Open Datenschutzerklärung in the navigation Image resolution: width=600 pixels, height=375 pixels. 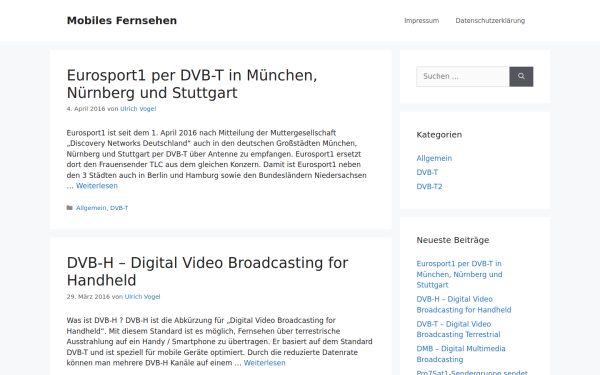tap(490, 21)
